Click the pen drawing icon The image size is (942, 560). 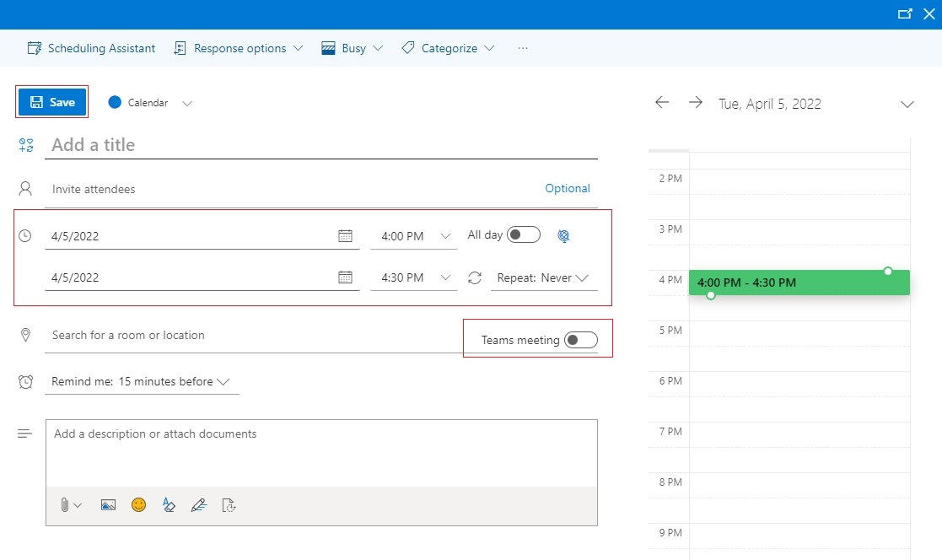(x=198, y=505)
